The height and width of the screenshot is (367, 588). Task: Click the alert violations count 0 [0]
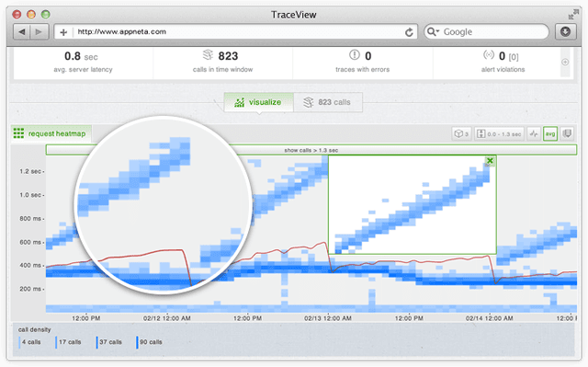(509, 56)
